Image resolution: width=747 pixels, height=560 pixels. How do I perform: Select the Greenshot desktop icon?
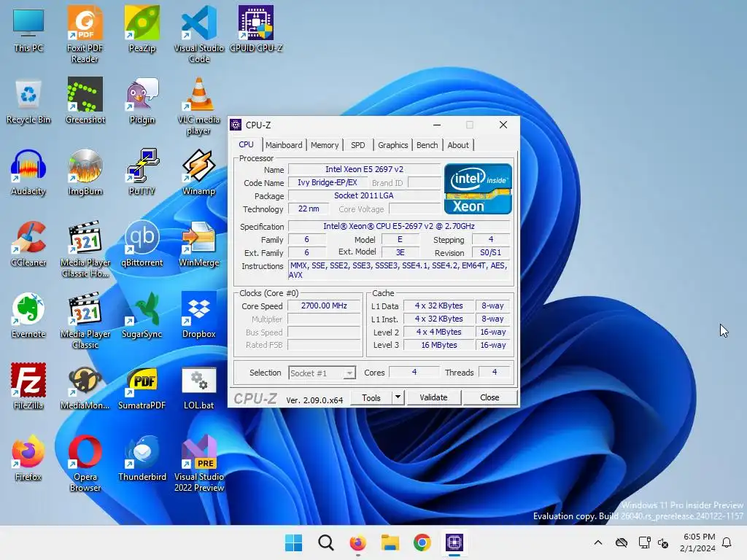85,101
